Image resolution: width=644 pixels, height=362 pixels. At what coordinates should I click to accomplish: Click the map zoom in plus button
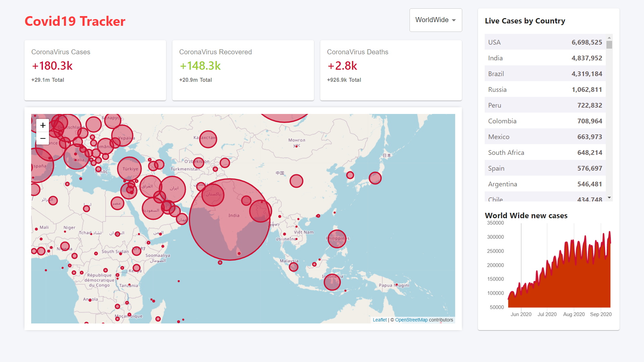pyautogui.click(x=43, y=125)
